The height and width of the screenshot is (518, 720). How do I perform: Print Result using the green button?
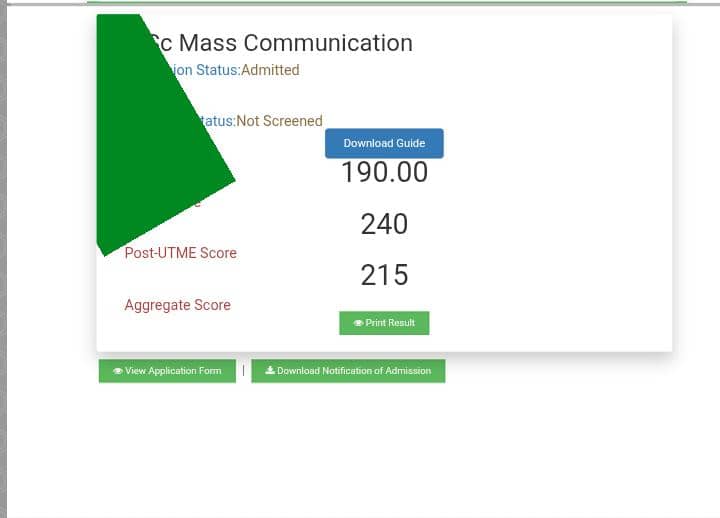[x=384, y=323]
